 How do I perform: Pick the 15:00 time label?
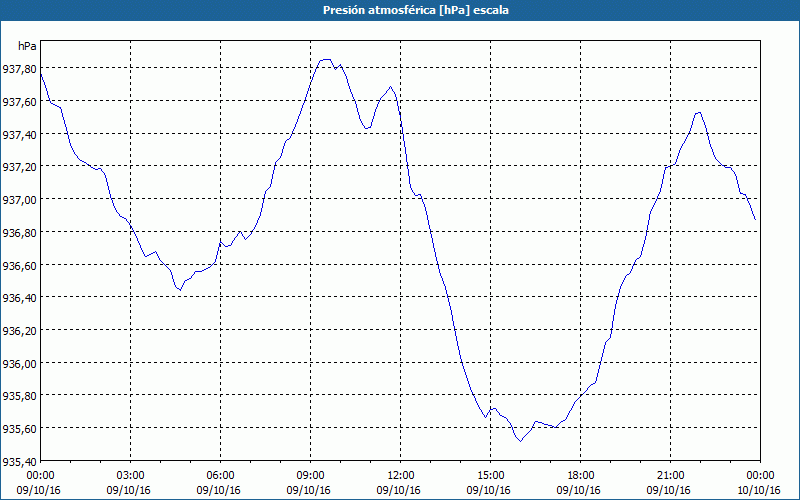pyautogui.click(x=490, y=476)
